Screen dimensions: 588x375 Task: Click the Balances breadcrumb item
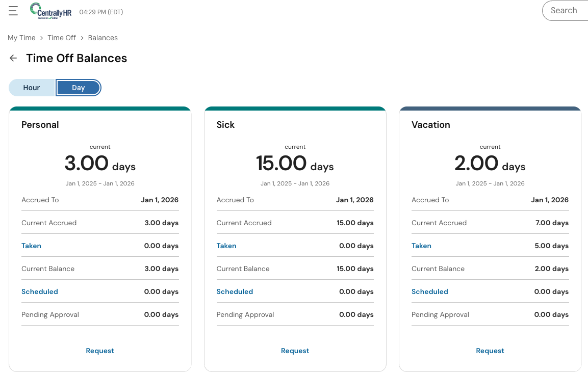coord(103,38)
